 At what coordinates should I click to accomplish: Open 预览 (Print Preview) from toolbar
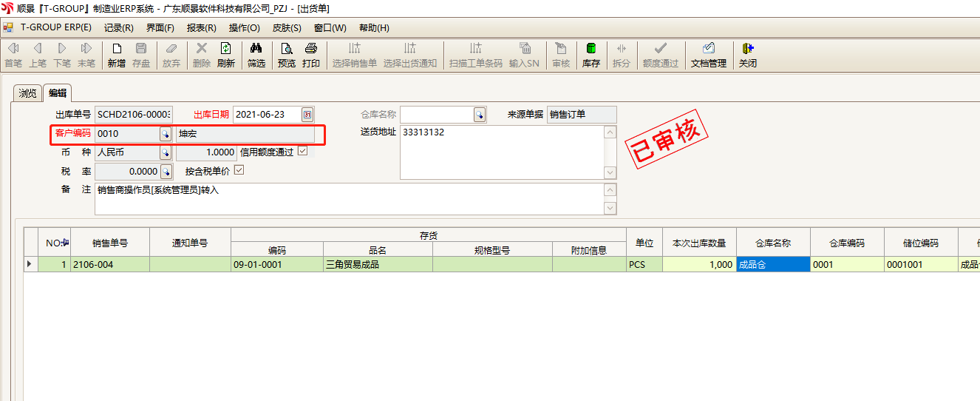[x=286, y=55]
